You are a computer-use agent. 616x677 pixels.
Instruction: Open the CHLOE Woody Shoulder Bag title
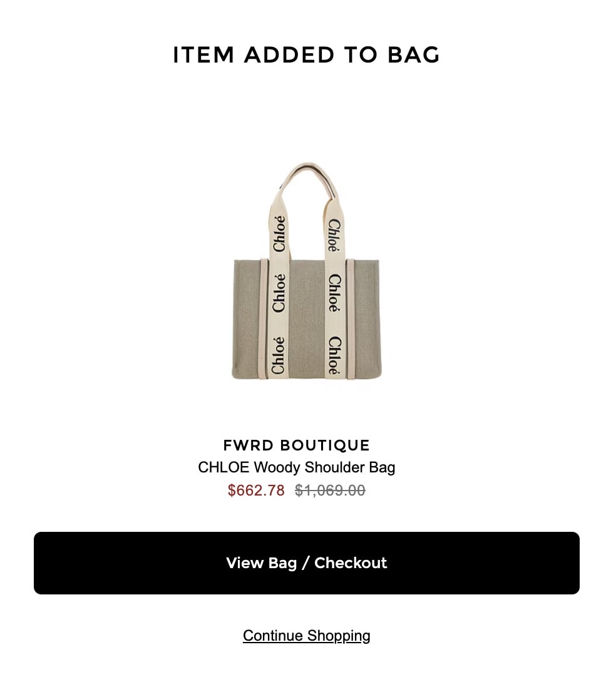[x=296, y=467]
